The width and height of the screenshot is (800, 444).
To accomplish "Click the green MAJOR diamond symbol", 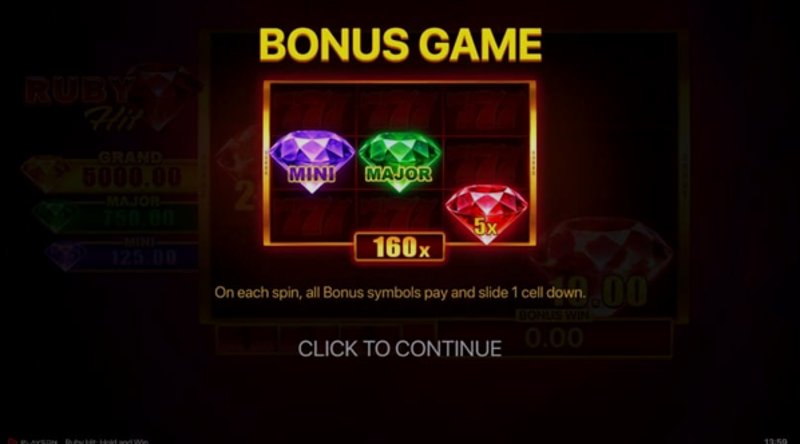I will pyautogui.click(x=399, y=161).
